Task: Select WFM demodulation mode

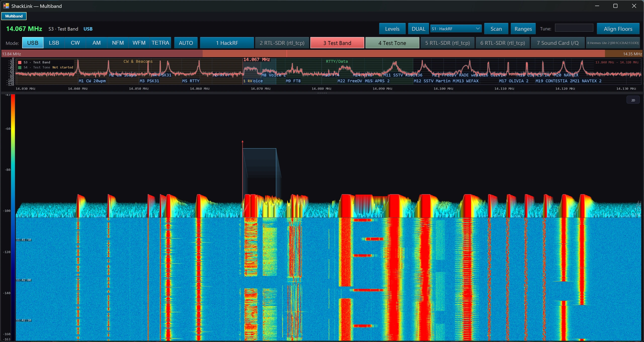Action: 139,43
